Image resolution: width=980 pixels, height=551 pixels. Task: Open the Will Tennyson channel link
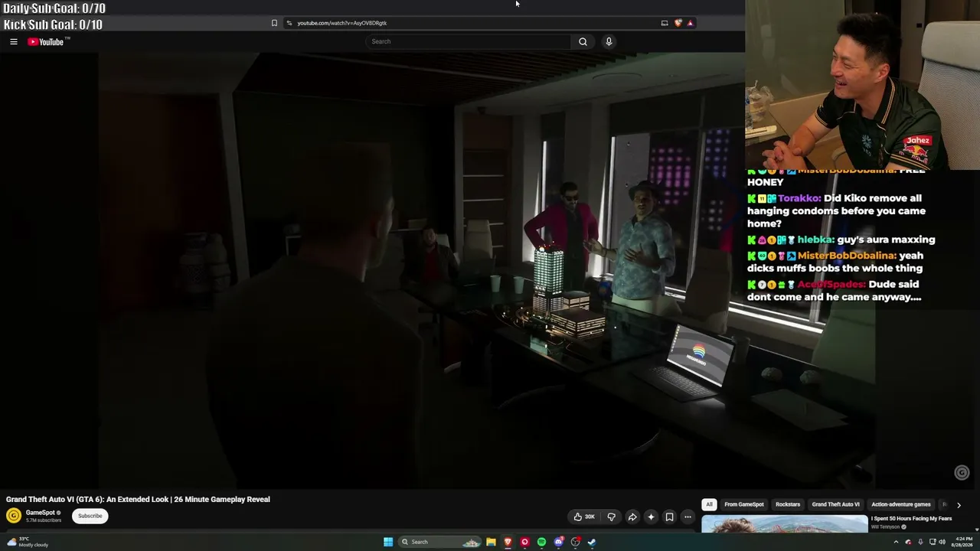pyautogui.click(x=885, y=527)
